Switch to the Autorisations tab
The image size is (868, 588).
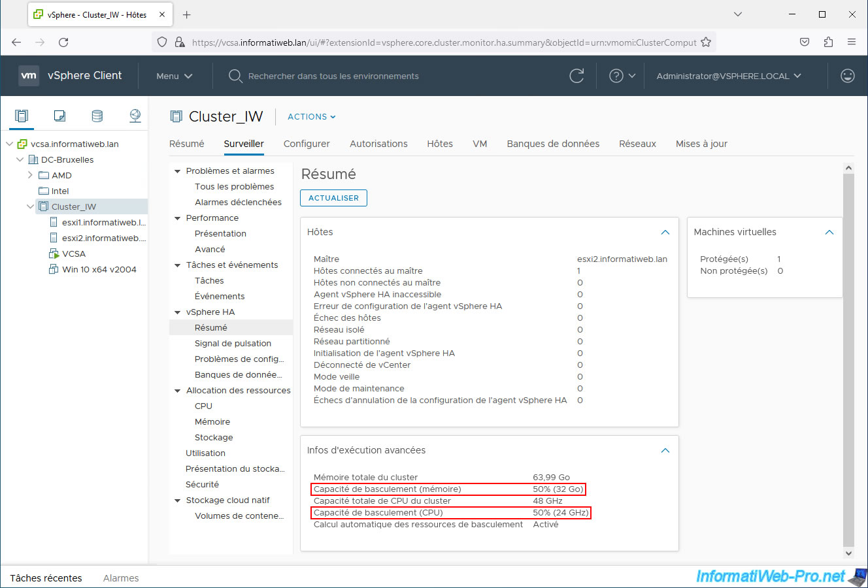(378, 144)
